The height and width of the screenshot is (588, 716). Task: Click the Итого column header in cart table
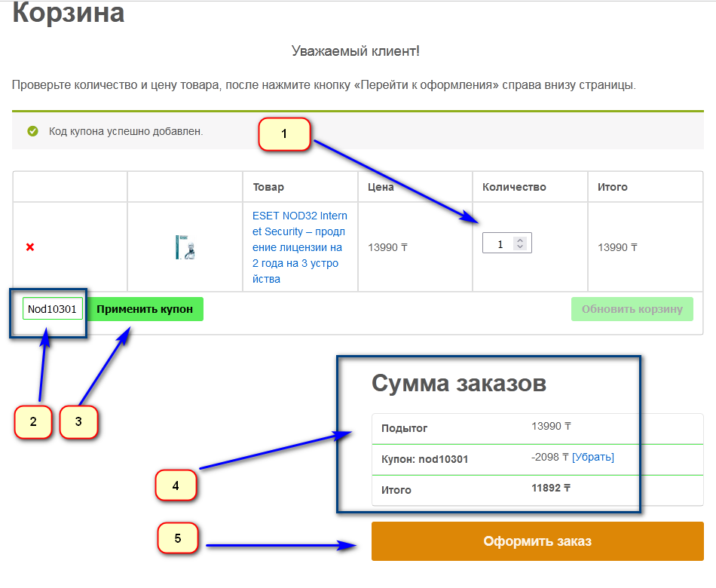tap(612, 187)
